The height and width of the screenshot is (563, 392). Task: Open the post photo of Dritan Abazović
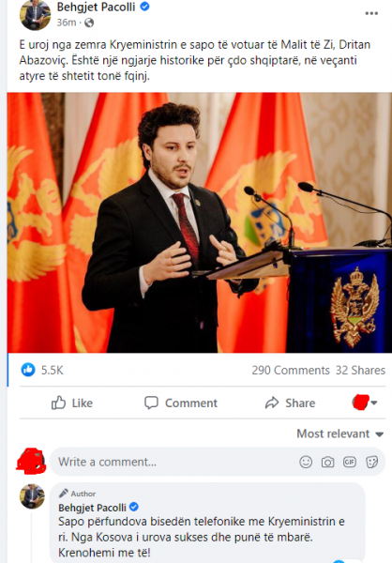(x=199, y=222)
